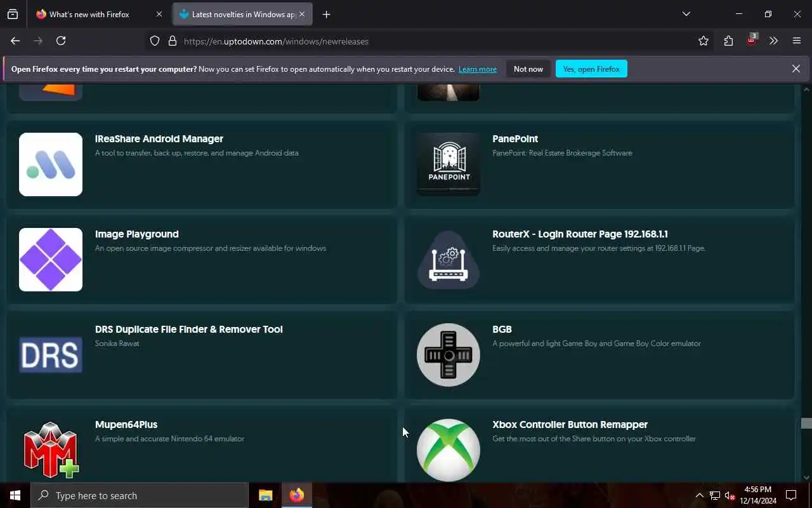
Task: Click the site padlock icon
Action: (172, 41)
